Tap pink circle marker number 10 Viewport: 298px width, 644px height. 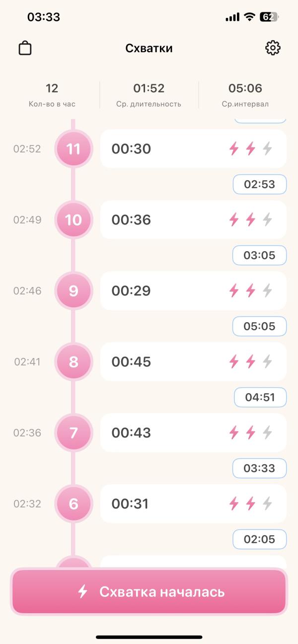(x=74, y=220)
